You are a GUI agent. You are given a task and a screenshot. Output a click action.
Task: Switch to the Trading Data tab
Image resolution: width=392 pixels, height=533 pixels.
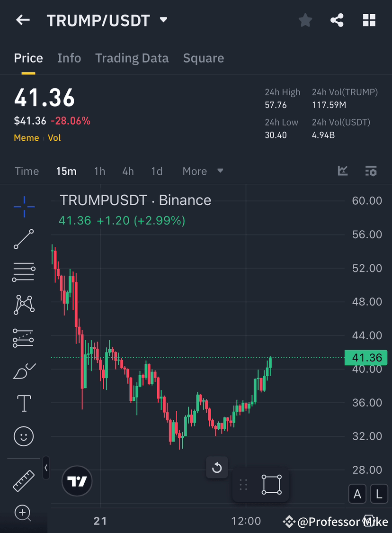click(132, 58)
